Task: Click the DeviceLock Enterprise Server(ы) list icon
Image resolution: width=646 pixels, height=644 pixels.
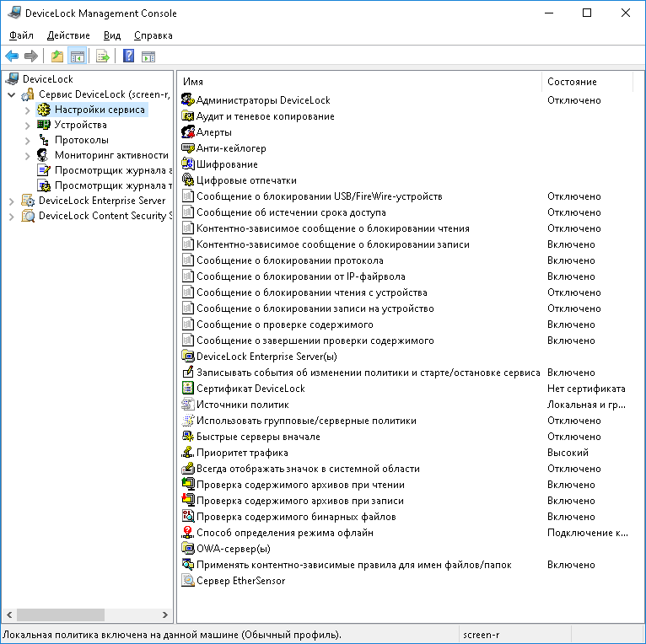Action: (188, 357)
